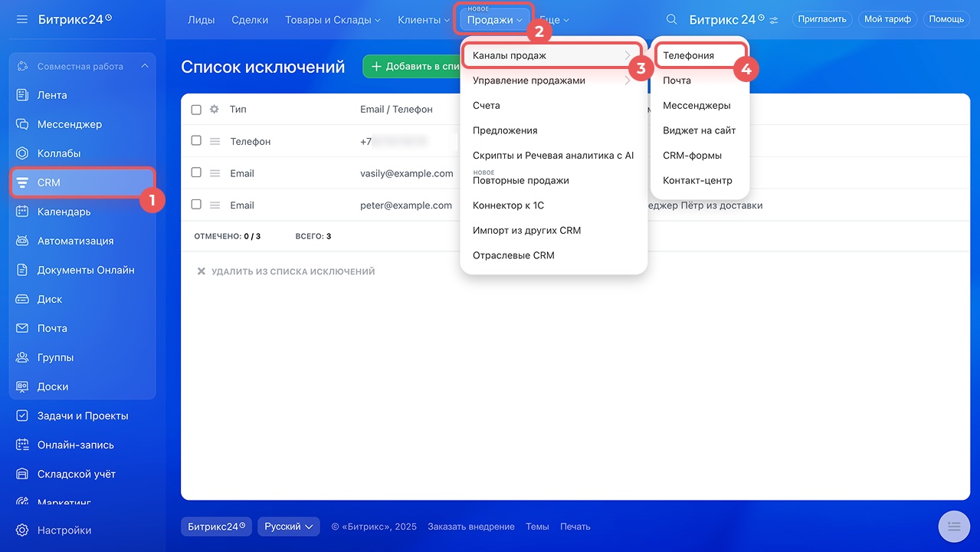Click Удалить из списка исключений
Image resolution: width=980 pixels, height=552 pixels.
pyautogui.click(x=286, y=271)
